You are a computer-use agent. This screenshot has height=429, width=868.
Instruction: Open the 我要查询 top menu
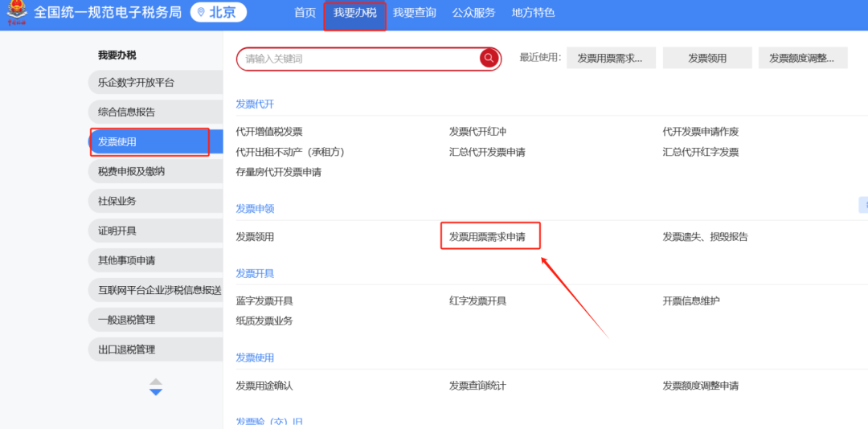tap(414, 13)
